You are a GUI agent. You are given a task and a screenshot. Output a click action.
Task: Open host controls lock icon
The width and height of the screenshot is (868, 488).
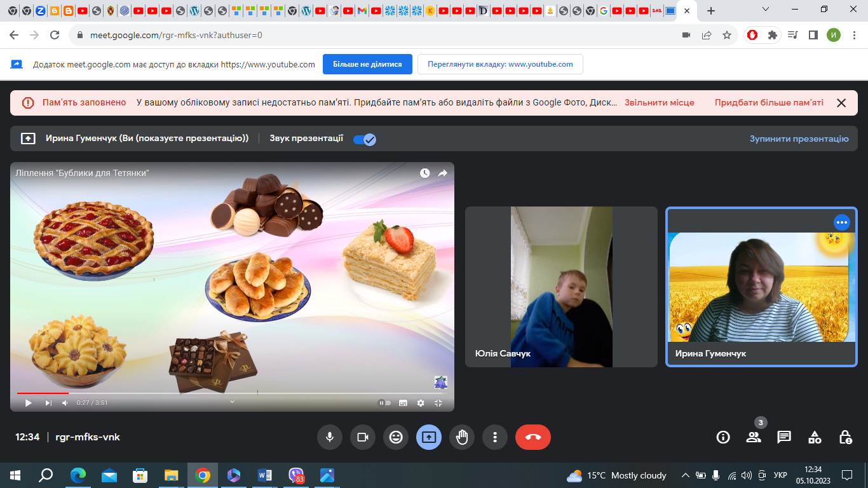click(845, 437)
